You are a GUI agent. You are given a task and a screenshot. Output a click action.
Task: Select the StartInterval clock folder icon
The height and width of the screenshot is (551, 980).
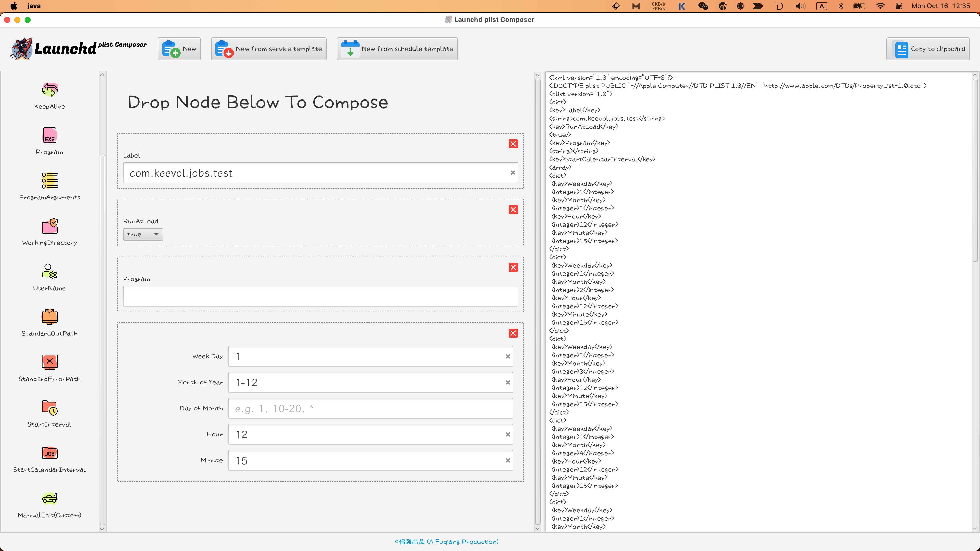pyautogui.click(x=50, y=408)
